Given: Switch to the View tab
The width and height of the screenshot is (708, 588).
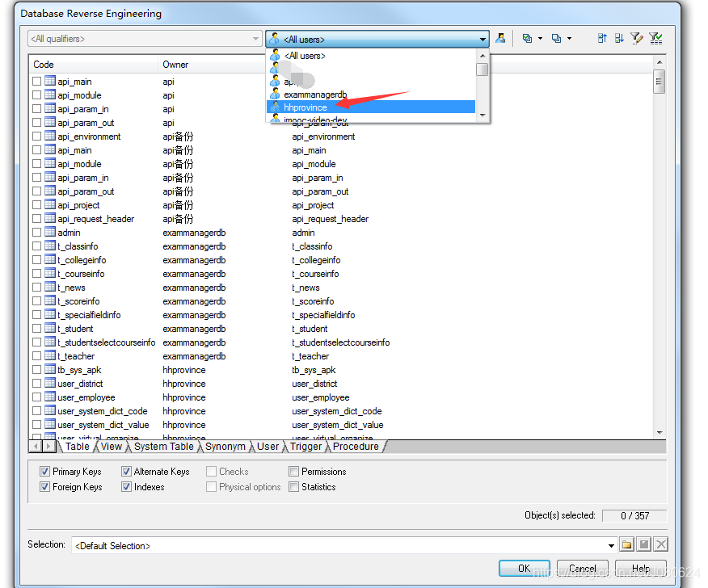Looking at the screenshot, I should pyautogui.click(x=111, y=447).
